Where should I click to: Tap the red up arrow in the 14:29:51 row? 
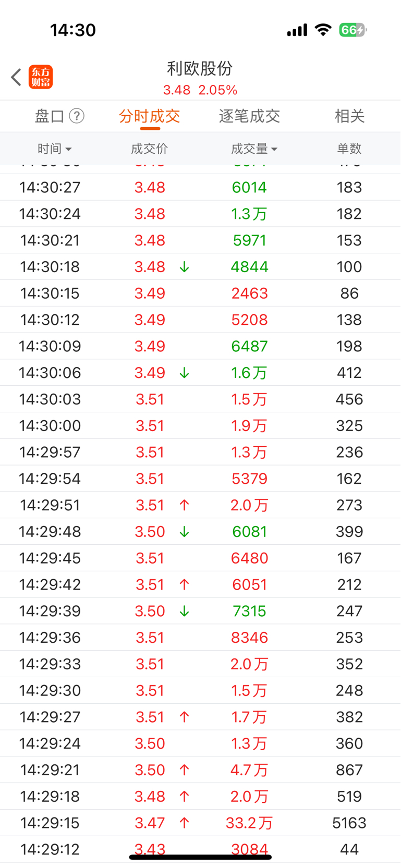(184, 505)
